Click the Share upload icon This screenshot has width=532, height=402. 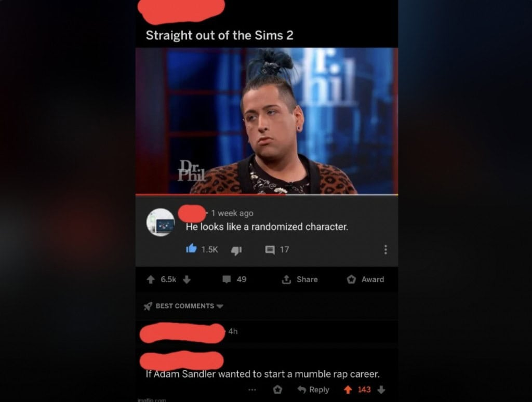pos(286,279)
